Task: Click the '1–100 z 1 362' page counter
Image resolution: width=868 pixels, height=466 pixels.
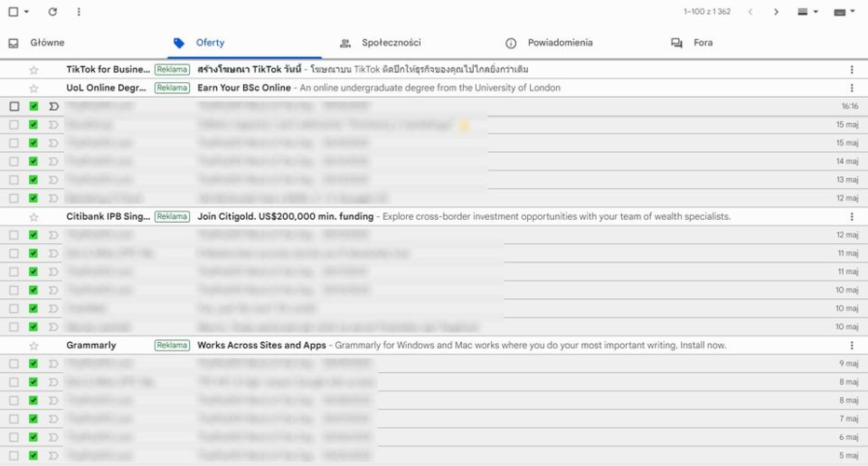Action: (x=706, y=12)
